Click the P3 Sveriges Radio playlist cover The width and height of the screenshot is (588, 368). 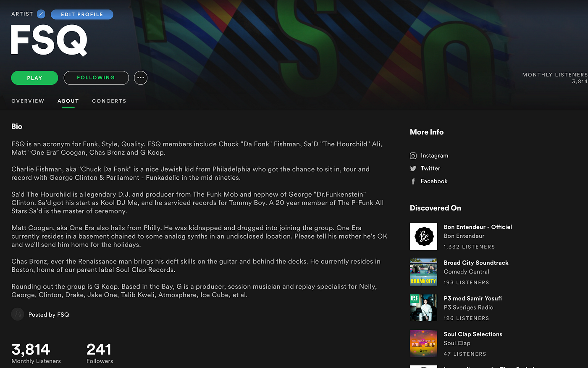point(423,308)
